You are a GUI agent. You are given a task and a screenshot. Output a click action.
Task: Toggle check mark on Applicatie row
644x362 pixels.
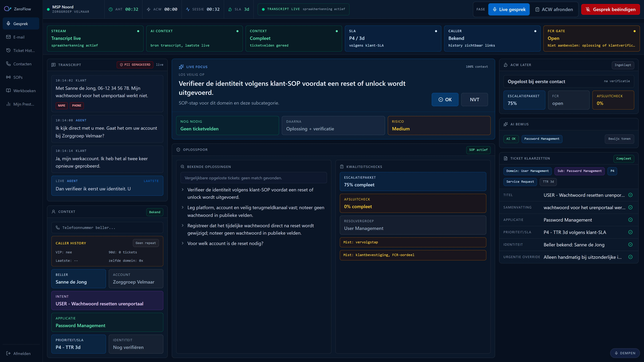(631, 220)
